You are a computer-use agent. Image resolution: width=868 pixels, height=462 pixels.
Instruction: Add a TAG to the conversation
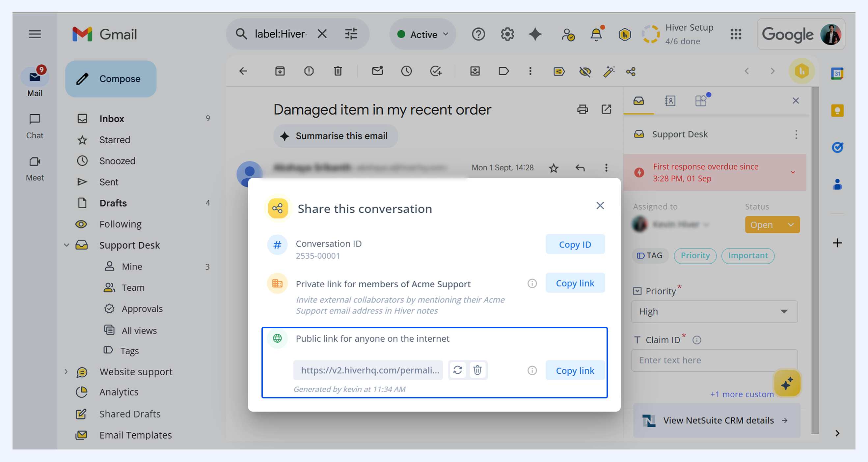click(650, 256)
